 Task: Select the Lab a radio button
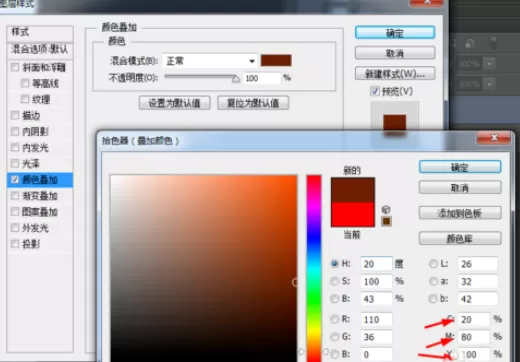tap(433, 281)
